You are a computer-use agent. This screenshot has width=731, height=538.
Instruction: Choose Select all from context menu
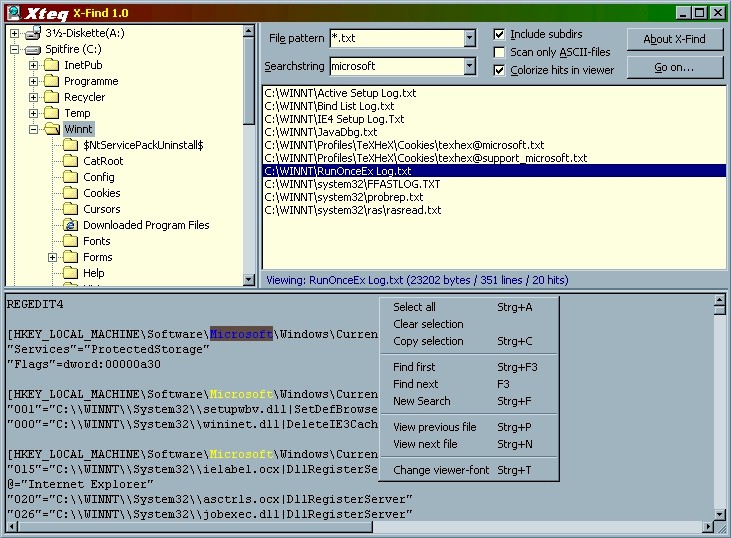point(469,307)
